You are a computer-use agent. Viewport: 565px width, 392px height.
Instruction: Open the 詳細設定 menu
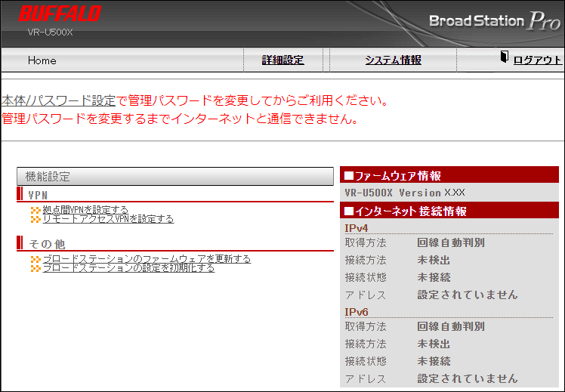coord(282,60)
